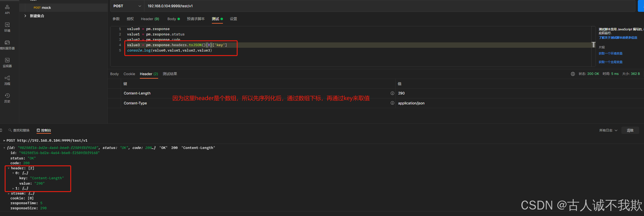
Task: Open the 模拟服务器 mock server icon
Action: (x=7, y=45)
